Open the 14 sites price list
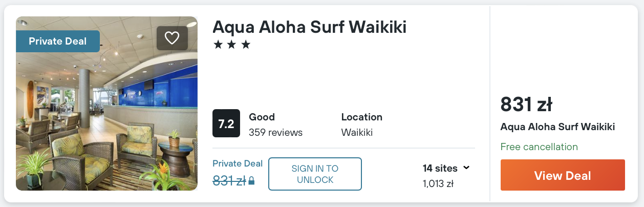Image resolution: width=644 pixels, height=207 pixels. click(x=440, y=168)
